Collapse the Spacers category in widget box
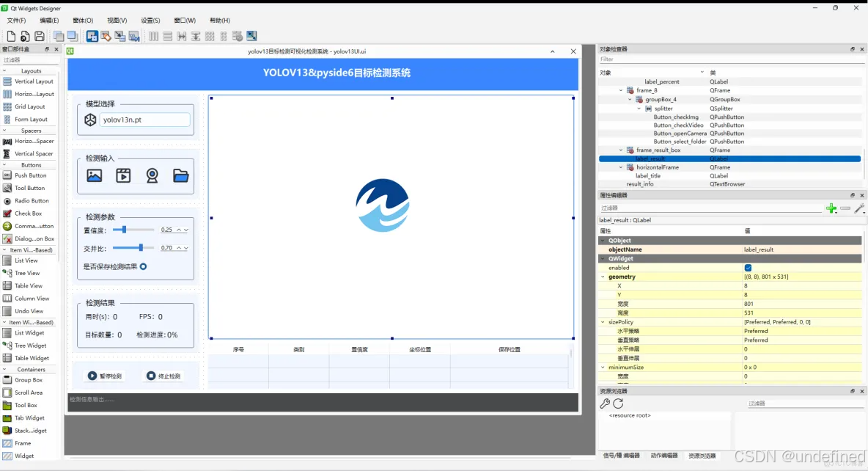The image size is (868, 471). [x=4, y=131]
